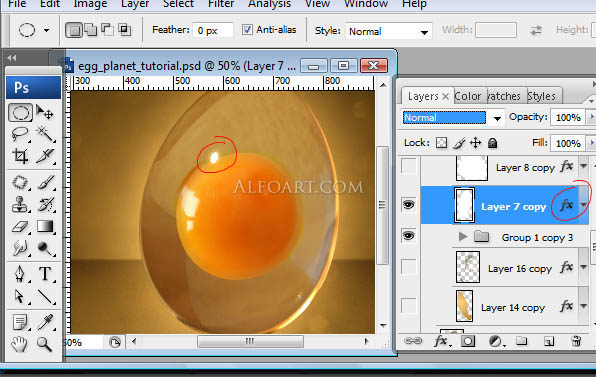This screenshot has height=377, width=596.
Task: Activate the Gradient tool
Action: click(45, 227)
